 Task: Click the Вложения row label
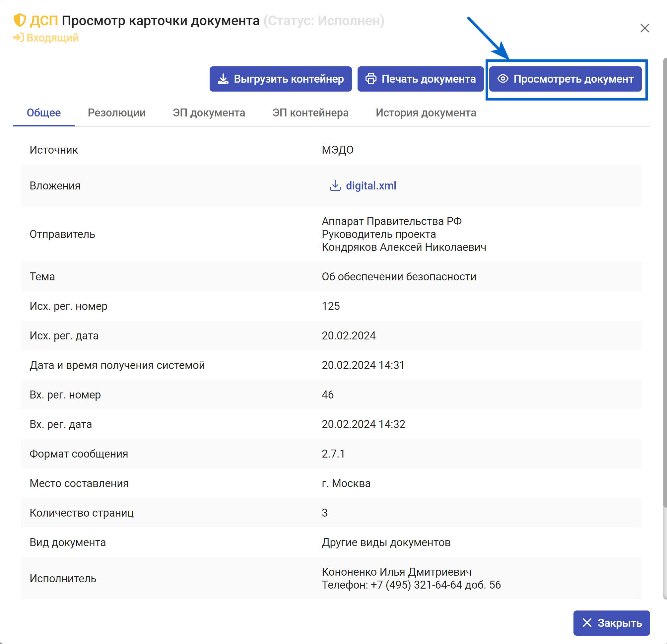[x=55, y=185]
